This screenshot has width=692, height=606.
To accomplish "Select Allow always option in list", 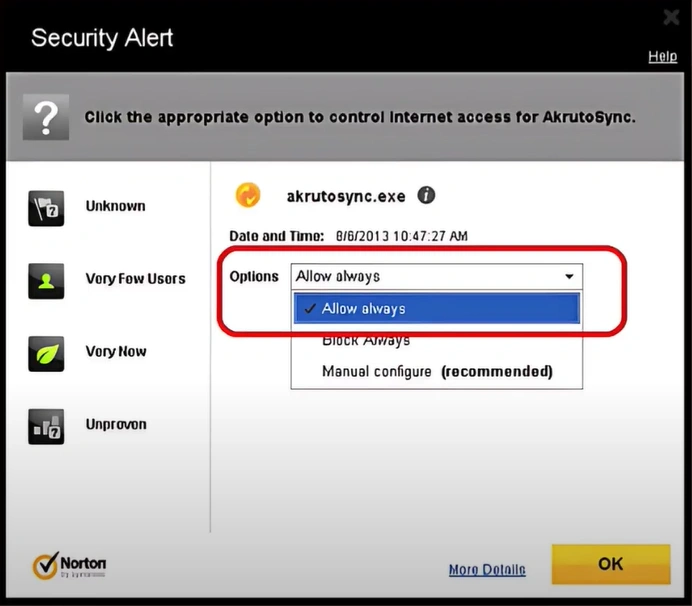I will (x=436, y=309).
